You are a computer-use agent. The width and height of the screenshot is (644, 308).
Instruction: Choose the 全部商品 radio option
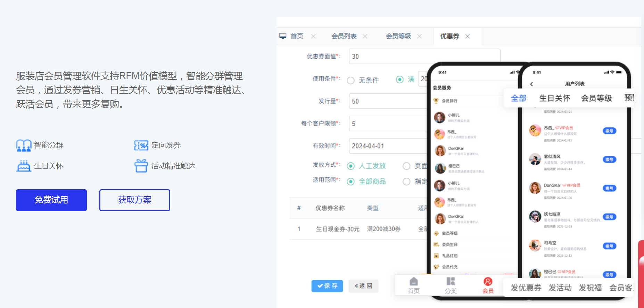351,182
